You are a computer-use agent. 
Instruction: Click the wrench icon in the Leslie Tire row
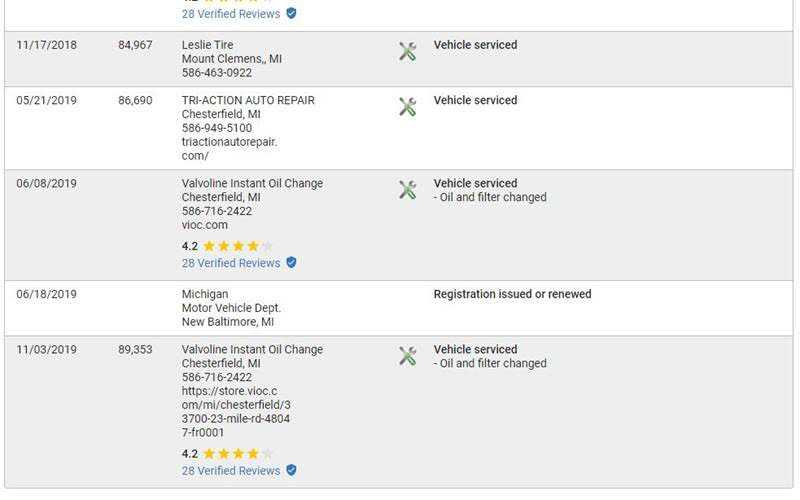click(407, 51)
